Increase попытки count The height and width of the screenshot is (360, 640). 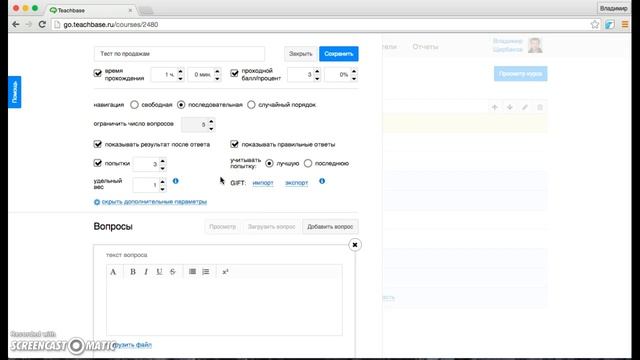point(162,160)
